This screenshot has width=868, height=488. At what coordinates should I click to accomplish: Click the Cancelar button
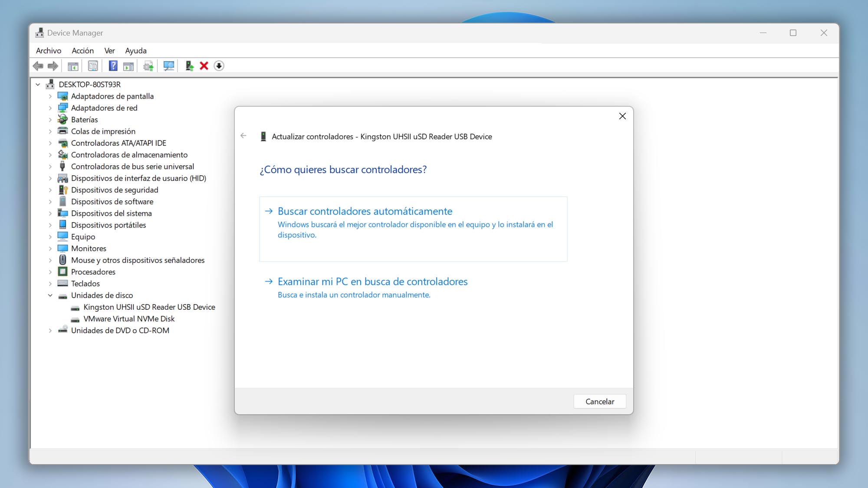pyautogui.click(x=600, y=401)
